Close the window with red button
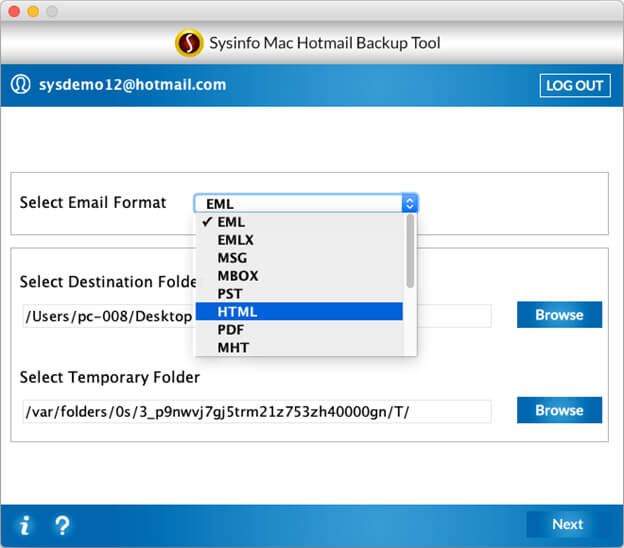 pyautogui.click(x=14, y=11)
